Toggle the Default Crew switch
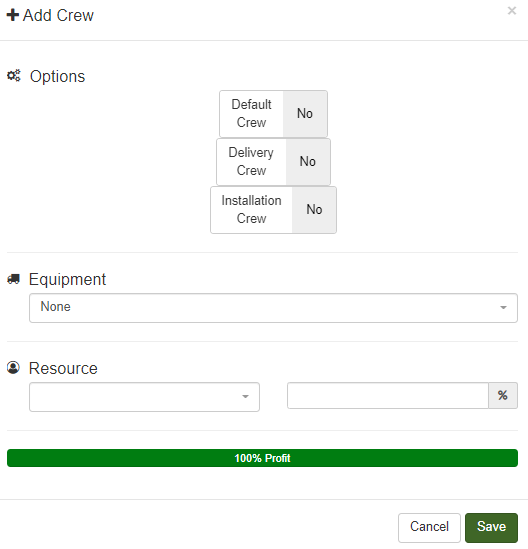 click(x=273, y=114)
